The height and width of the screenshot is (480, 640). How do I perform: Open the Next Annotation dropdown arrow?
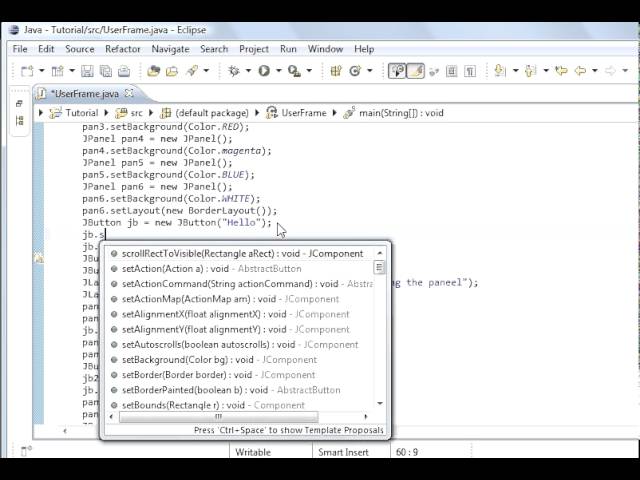(x=516, y=71)
